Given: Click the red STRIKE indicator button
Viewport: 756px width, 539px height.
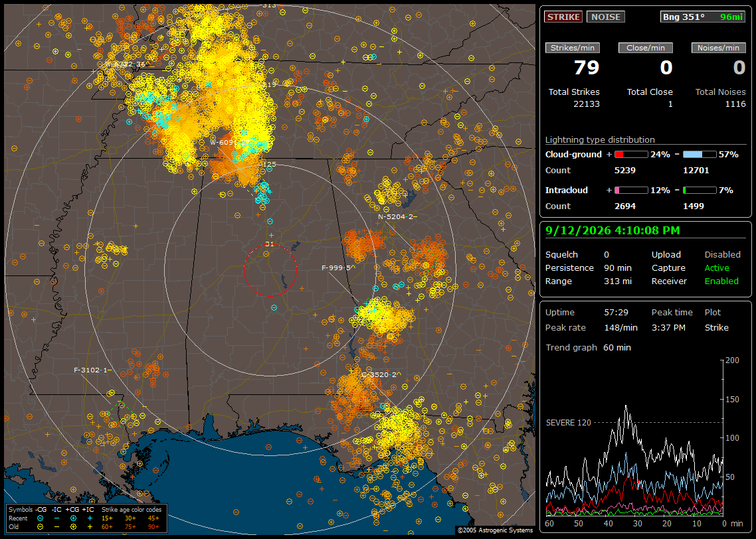Looking at the screenshot, I should pos(563,17).
